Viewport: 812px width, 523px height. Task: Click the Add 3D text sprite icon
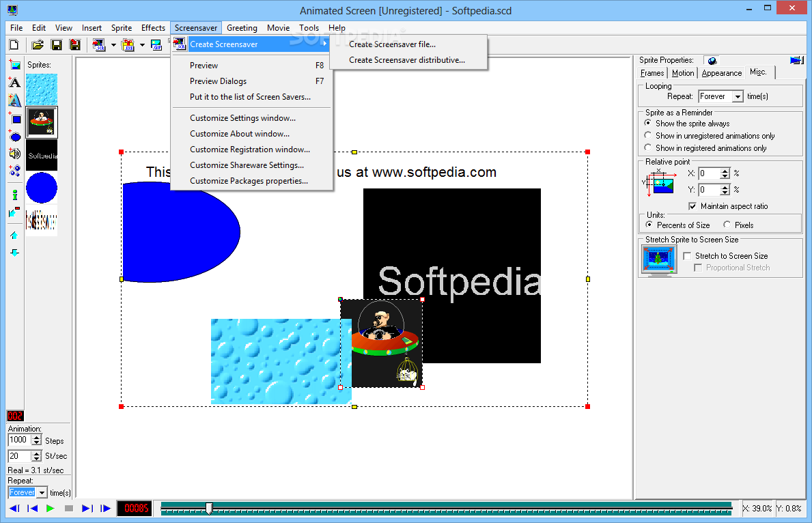coord(14,100)
